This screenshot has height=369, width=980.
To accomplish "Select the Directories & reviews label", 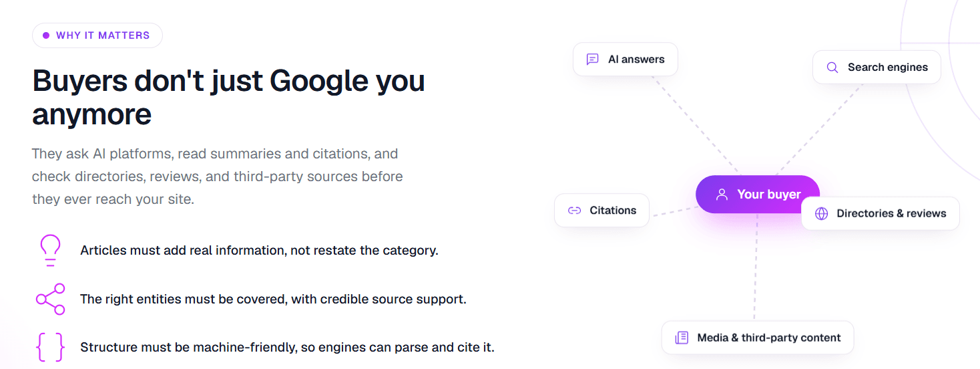I will point(891,213).
